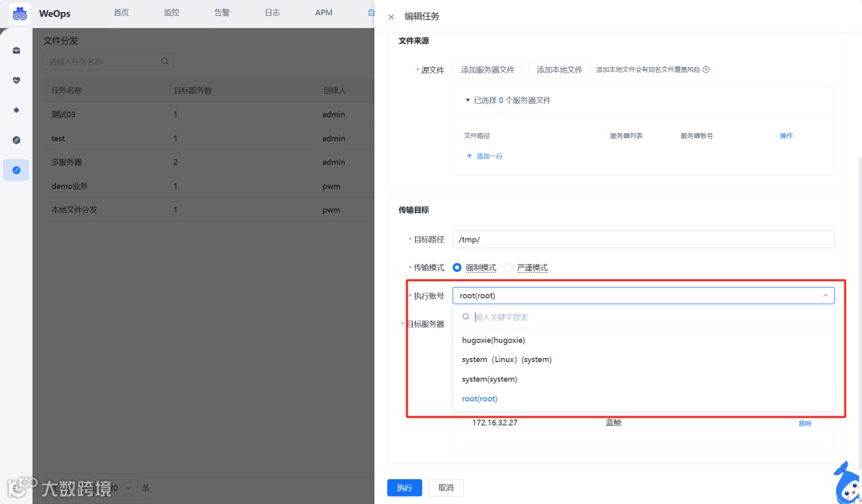The height and width of the screenshot is (504, 862).
Task: Click the 创建人 column header
Action: [x=334, y=90]
